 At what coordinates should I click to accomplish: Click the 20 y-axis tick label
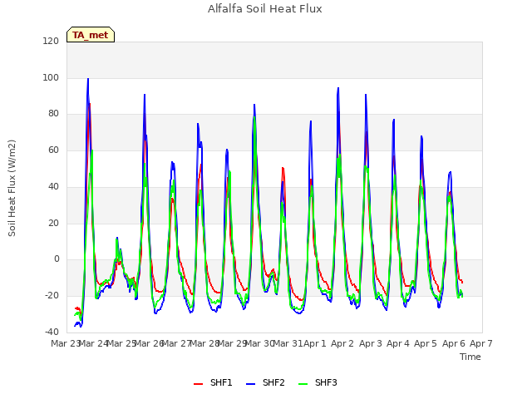53,224
